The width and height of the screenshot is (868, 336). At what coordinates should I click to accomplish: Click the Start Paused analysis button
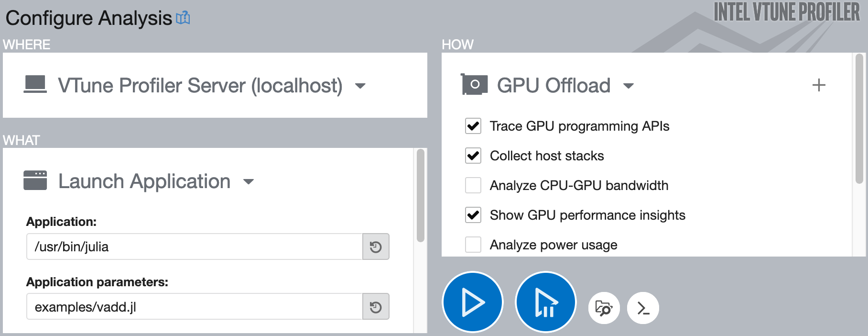[x=545, y=302]
